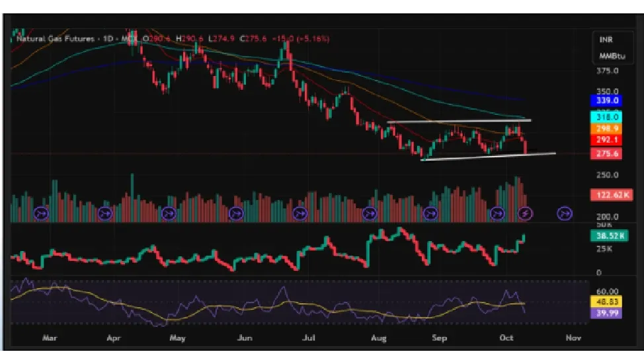Select the blue 339.0 moving average label
Viewport: 644px width, 362px height.
click(x=606, y=100)
